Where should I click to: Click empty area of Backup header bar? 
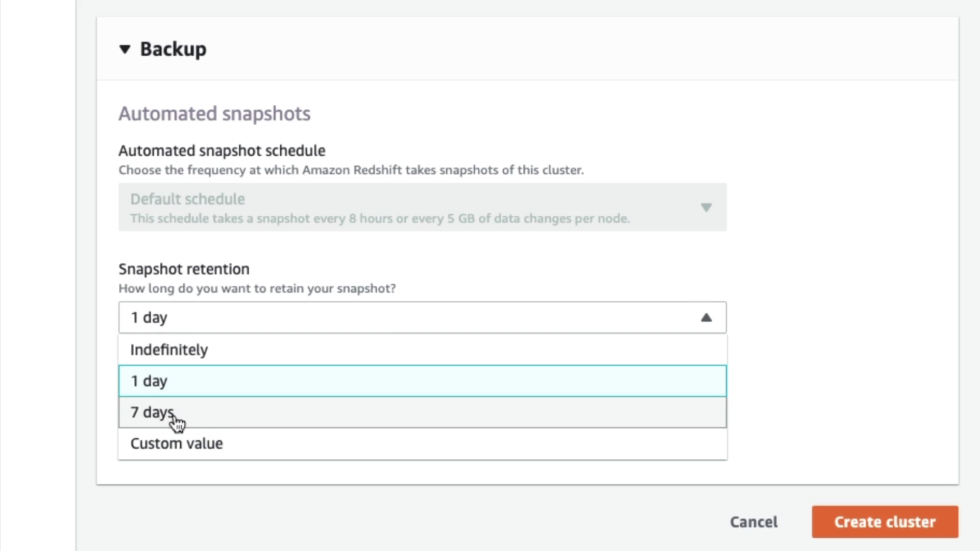[x=561, y=49]
